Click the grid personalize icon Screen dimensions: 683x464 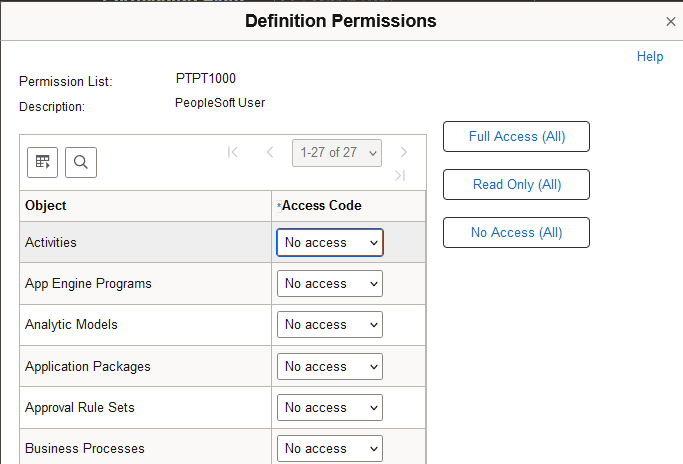[x=43, y=162]
